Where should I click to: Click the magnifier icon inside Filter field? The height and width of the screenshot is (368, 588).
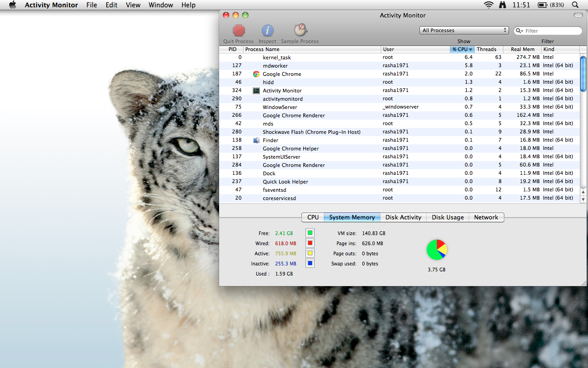click(x=520, y=31)
